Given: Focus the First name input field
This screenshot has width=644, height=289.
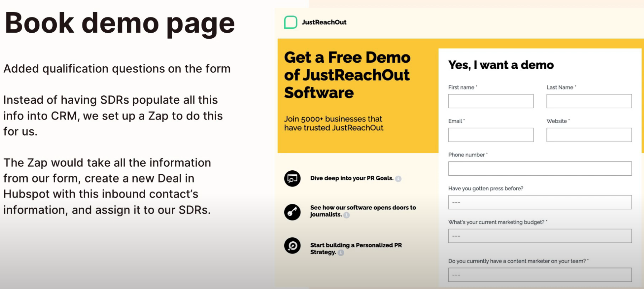Looking at the screenshot, I should [x=491, y=101].
